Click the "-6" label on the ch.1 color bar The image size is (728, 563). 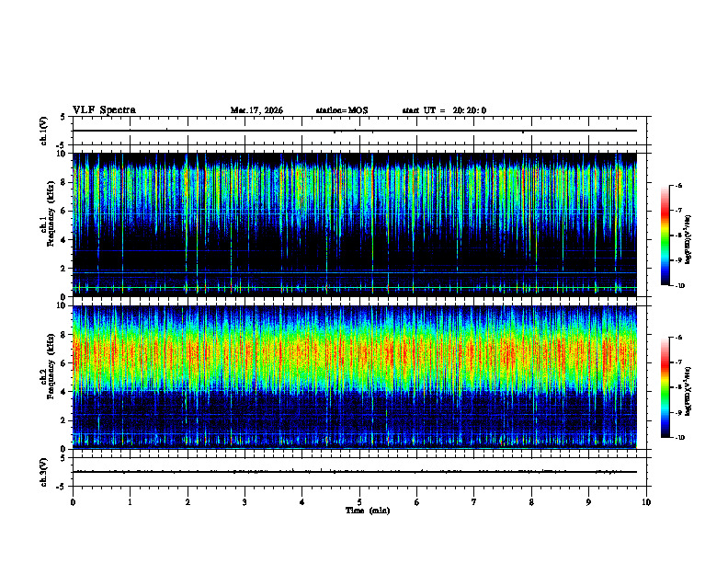pyautogui.click(x=679, y=186)
